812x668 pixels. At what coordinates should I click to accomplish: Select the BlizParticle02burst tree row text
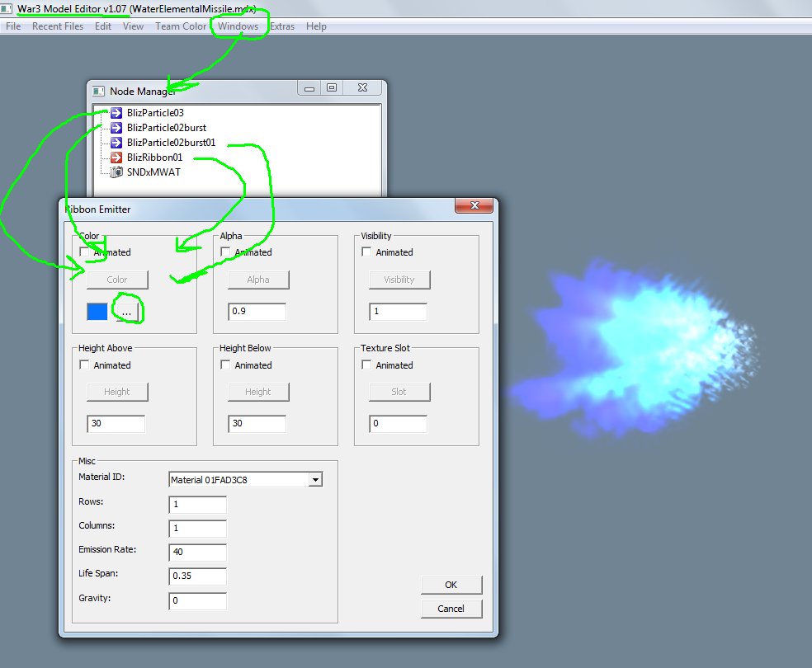167,128
